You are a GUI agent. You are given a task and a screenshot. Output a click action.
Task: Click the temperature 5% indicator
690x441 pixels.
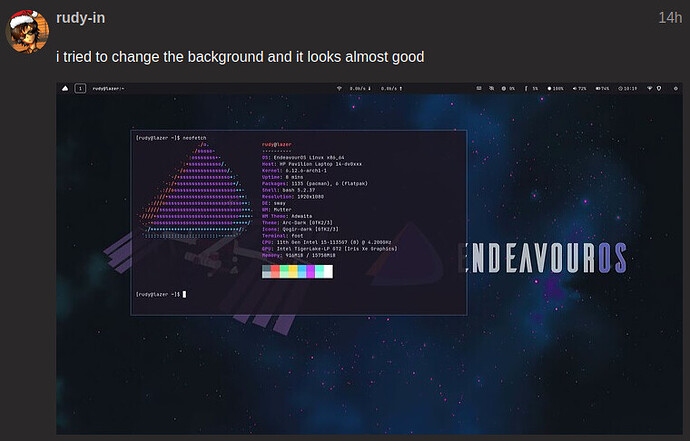(x=532, y=88)
